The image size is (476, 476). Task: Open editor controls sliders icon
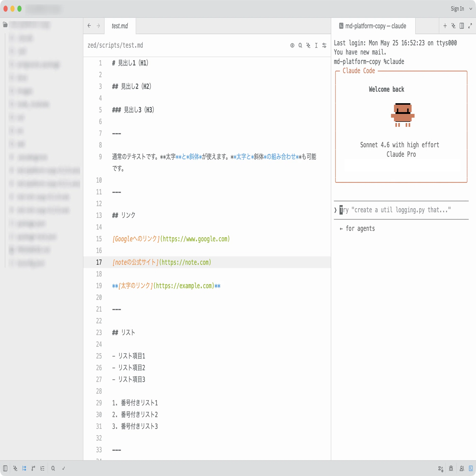324,45
